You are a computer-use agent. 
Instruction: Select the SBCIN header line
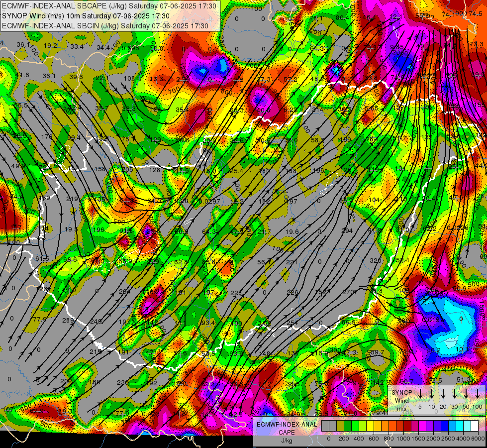pyautogui.click(x=105, y=26)
